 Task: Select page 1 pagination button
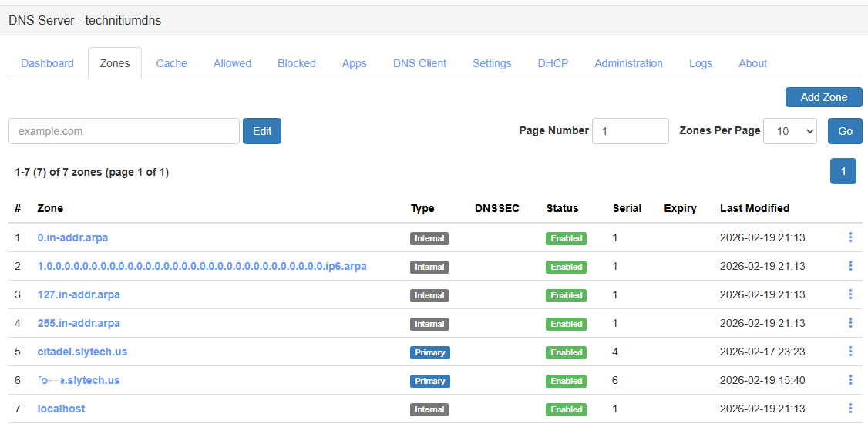click(x=843, y=171)
